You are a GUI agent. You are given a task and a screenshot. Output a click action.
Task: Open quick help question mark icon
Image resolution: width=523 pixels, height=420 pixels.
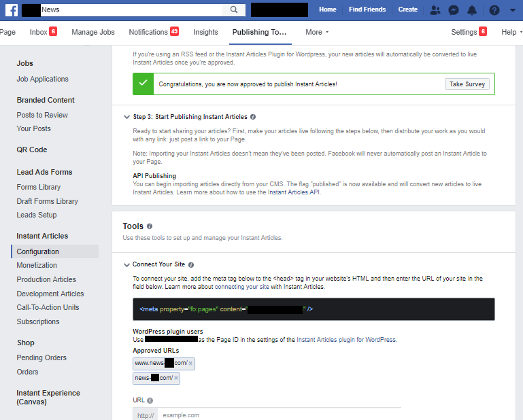point(494,10)
